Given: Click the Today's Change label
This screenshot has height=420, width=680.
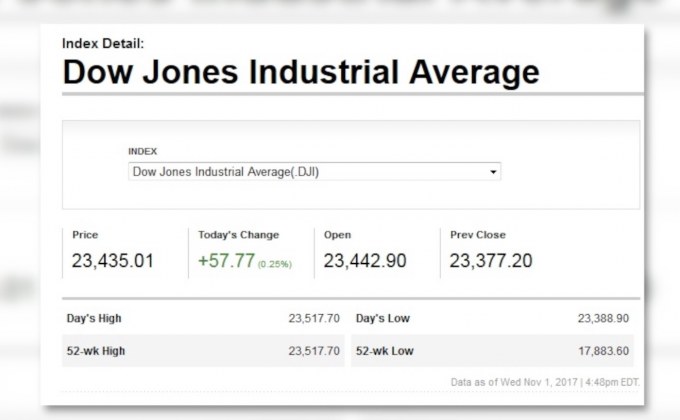Looking at the screenshot, I should (238, 235).
